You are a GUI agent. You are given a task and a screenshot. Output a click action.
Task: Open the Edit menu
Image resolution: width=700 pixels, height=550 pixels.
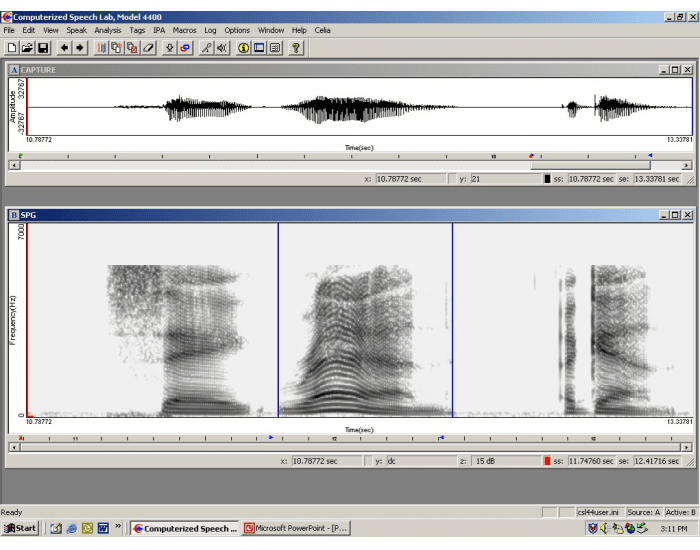coord(29,30)
